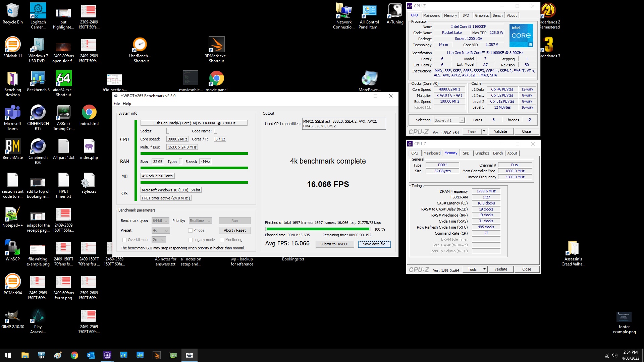Switch to CPU tab in lower CPU-Z
Screen dimensions: 644x362
(x=415, y=153)
